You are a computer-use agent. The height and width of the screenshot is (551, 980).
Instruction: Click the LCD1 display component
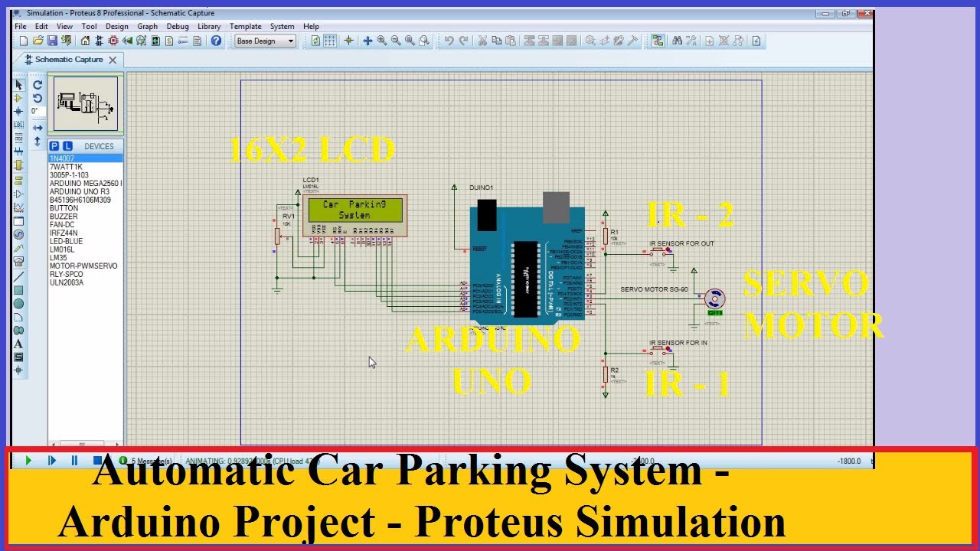pos(354,216)
